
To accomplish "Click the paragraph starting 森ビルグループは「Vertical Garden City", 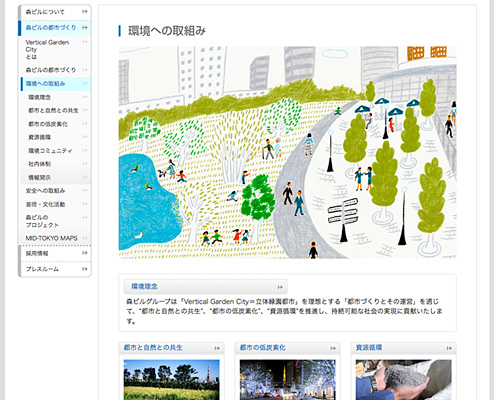I will click(x=285, y=311).
